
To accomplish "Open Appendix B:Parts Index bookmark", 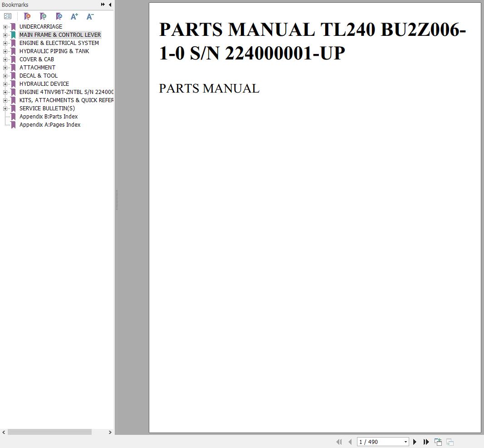I will pyautogui.click(x=49, y=117).
